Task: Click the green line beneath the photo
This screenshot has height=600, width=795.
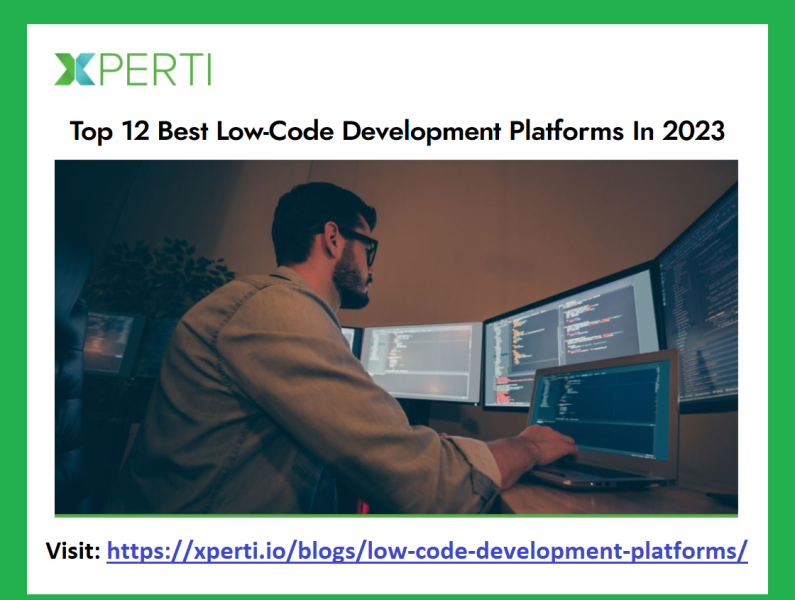Action: click(x=396, y=516)
